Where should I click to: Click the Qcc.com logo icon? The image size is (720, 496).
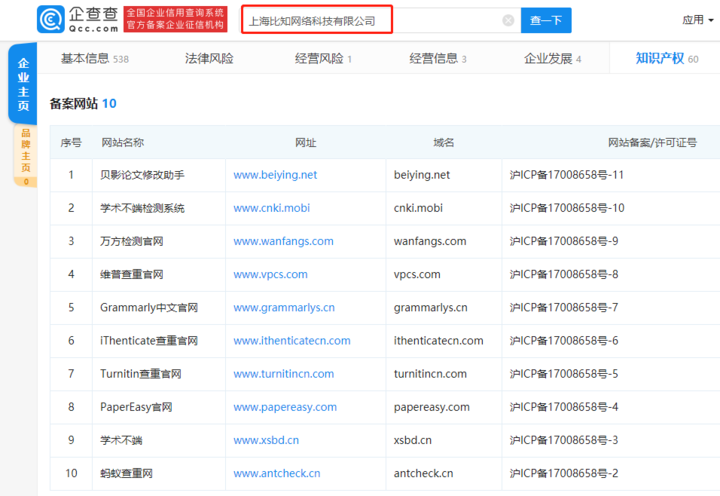pyautogui.click(x=51, y=19)
